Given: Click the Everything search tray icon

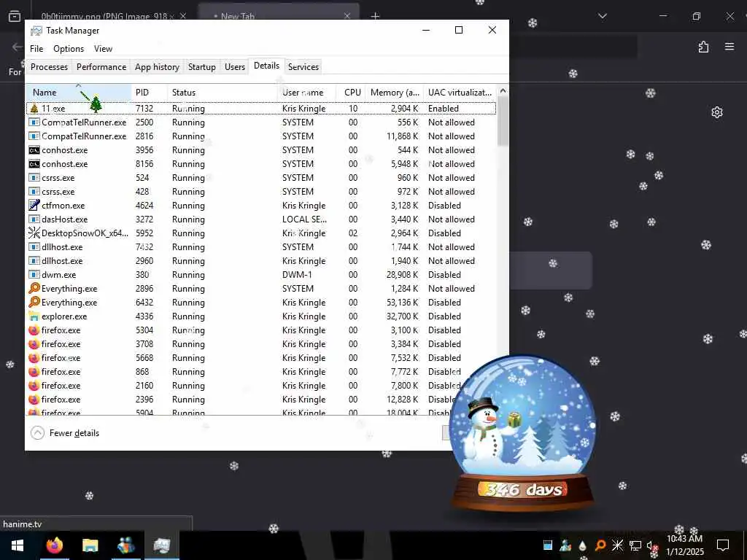Looking at the screenshot, I should click(600, 545).
